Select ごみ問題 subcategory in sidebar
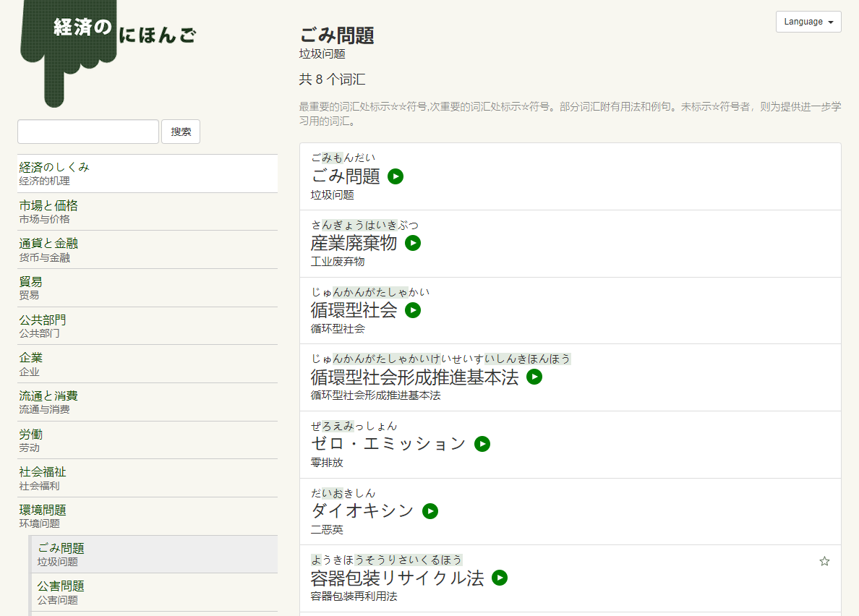Viewport: 859px width, 616px height. (155, 555)
